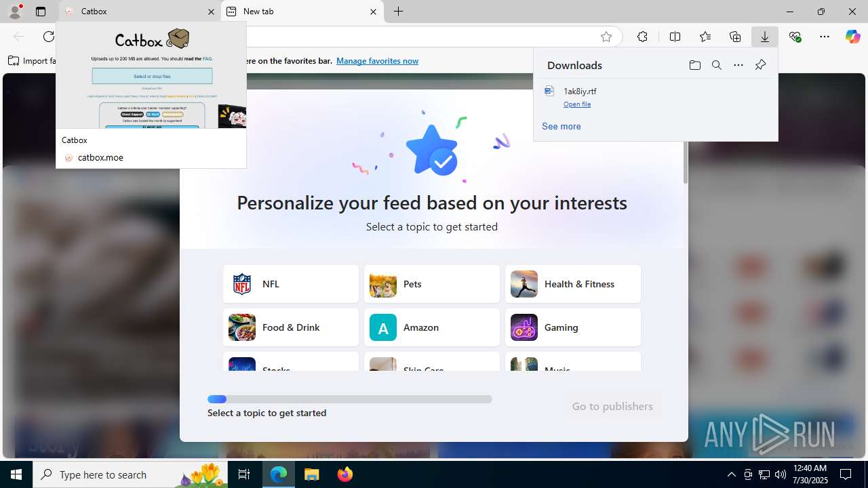Refresh the current page
Screen dimensions: 868x488
[x=49, y=37]
